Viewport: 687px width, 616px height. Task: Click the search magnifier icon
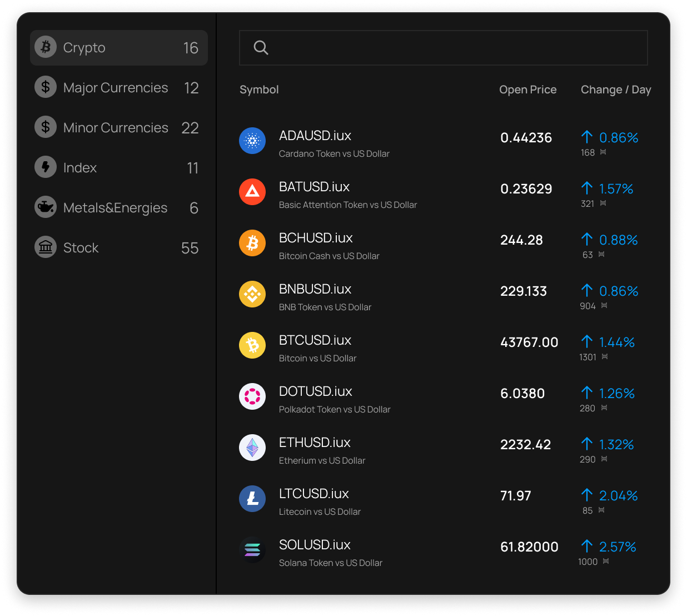(x=261, y=48)
